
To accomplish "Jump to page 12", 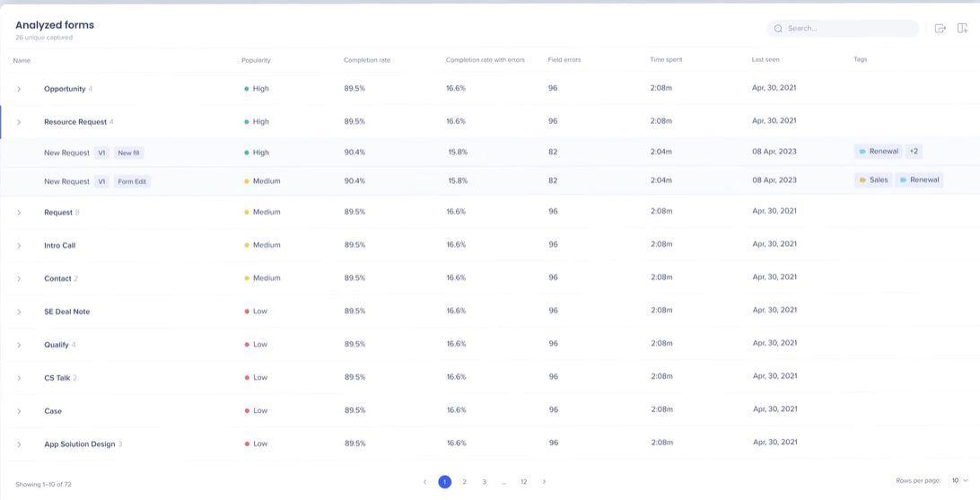I will click(x=524, y=482).
